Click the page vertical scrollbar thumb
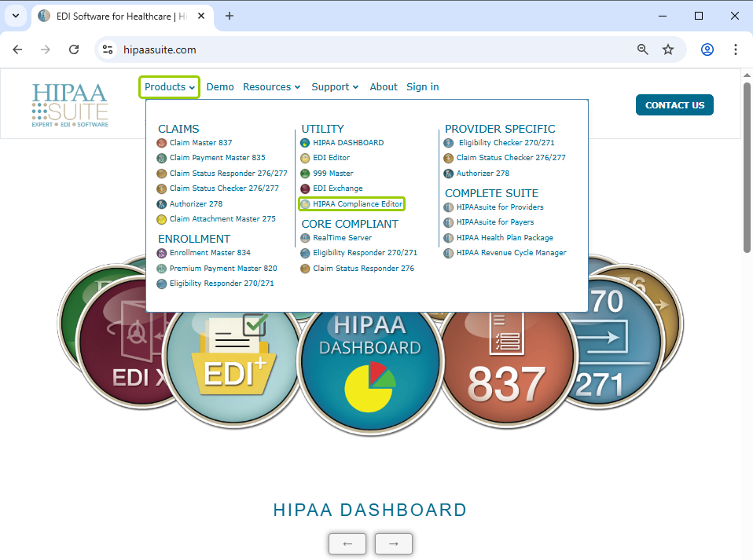Viewport: 753px width, 560px height. tap(747, 168)
